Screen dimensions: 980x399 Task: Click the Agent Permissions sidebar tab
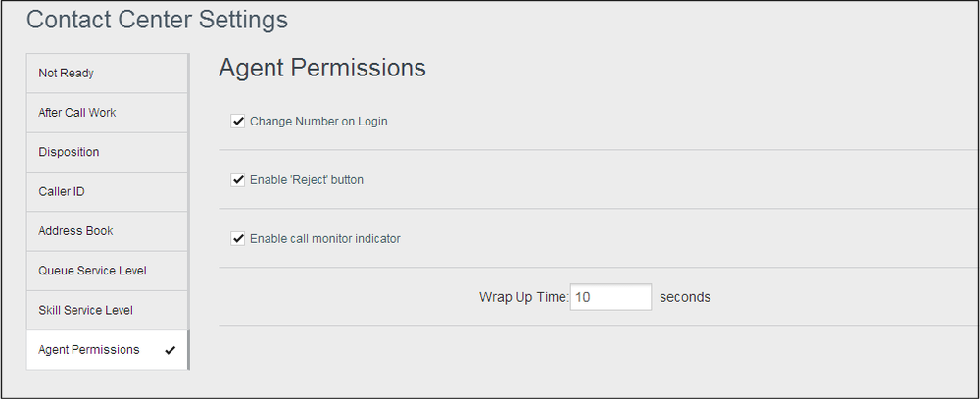coord(89,350)
